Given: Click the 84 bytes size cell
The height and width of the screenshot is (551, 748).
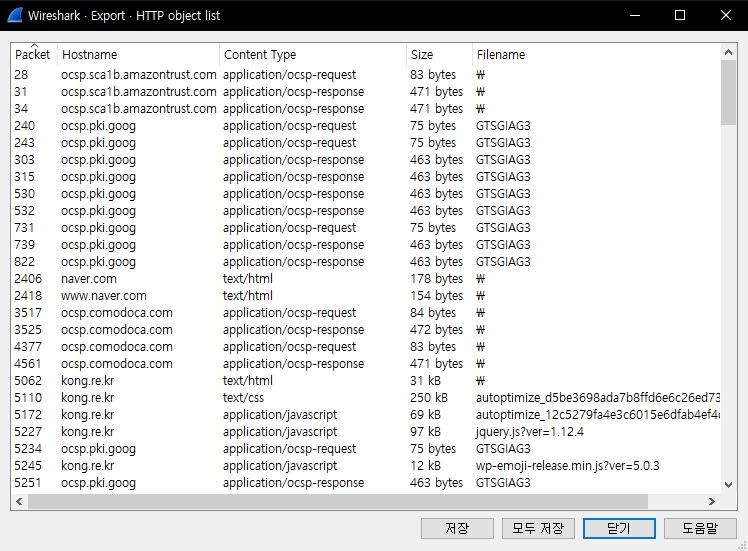Looking at the screenshot, I should [433, 313].
